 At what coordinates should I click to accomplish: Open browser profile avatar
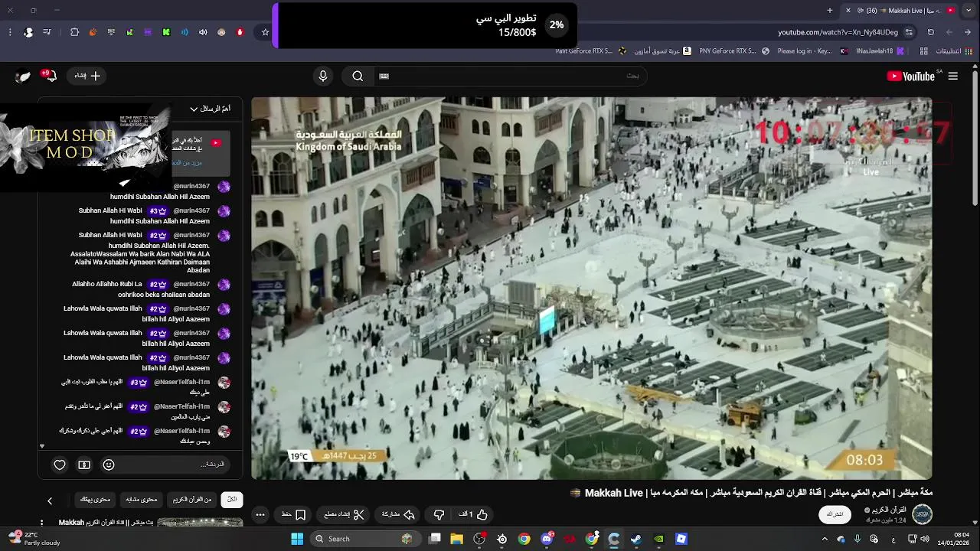click(x=28, y=32)
